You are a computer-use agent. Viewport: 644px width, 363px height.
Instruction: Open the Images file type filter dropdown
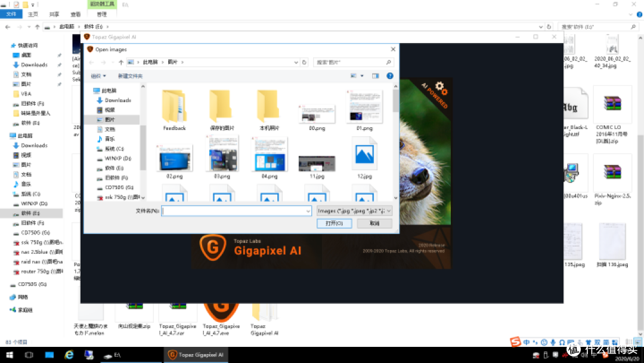point(354,211)
